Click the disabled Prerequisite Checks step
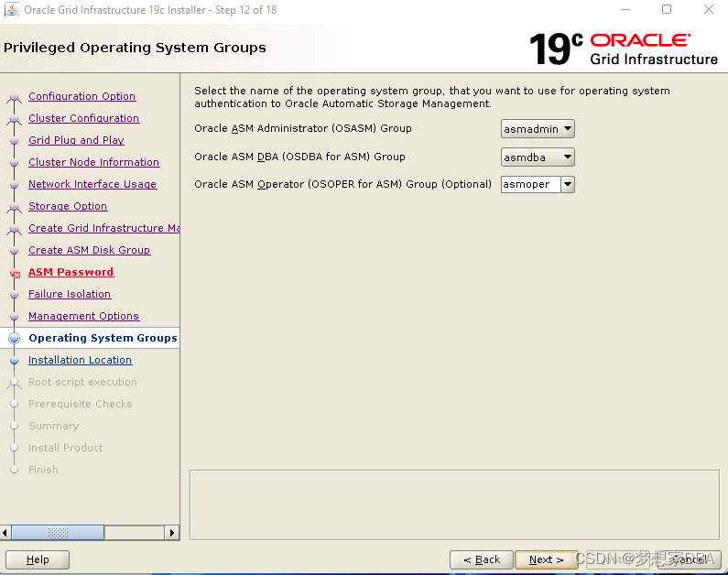 (81, 404)
